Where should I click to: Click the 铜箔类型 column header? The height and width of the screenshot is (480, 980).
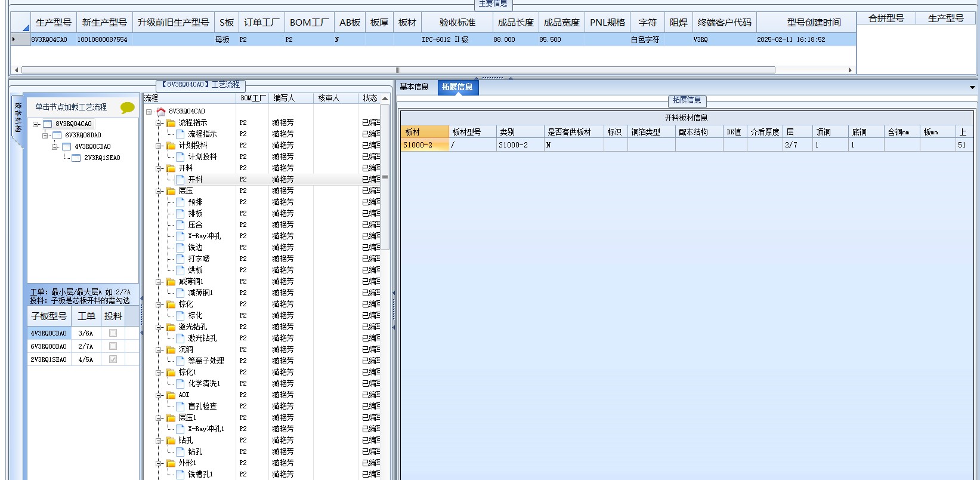pos(651,132)
